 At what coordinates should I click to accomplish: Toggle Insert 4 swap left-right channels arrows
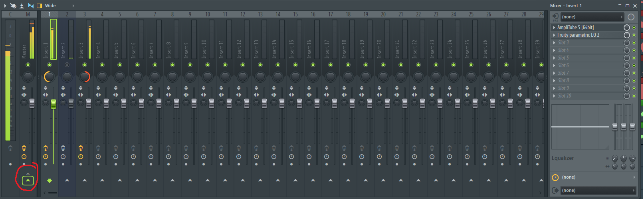(x=98, y=95)
